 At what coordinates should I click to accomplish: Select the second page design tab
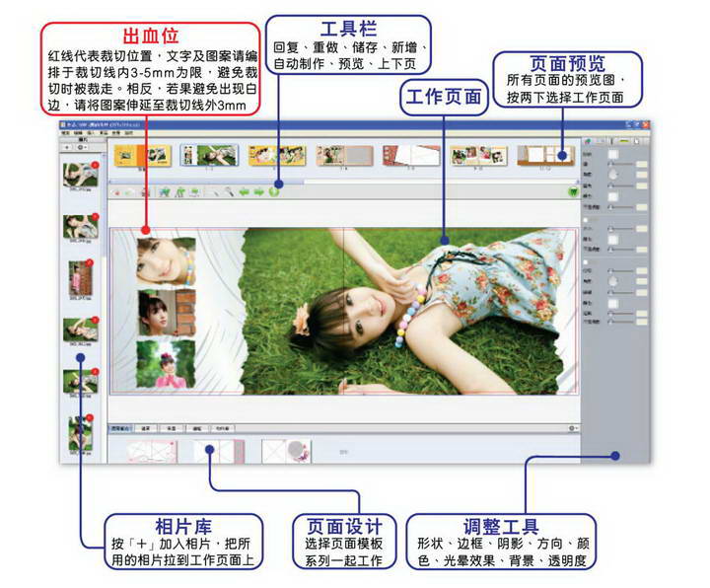pos(146,428)
